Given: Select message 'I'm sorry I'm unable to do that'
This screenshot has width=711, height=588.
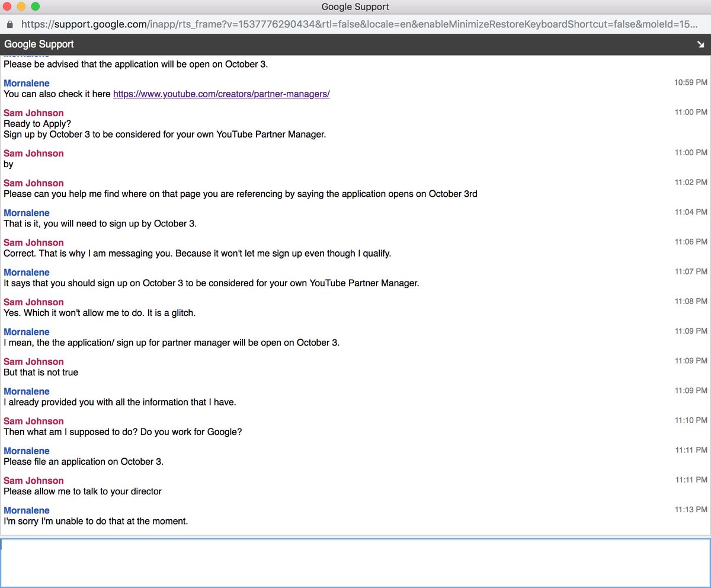Looking at the screenshot, I should tap(96, 522).
